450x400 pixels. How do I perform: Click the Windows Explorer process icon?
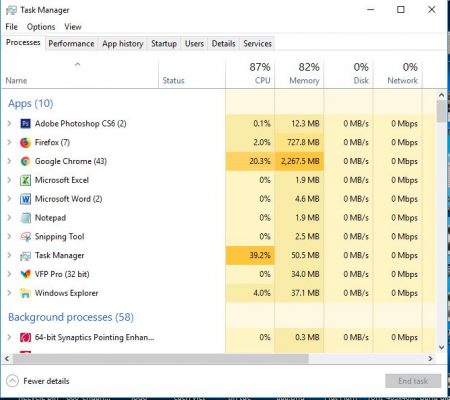[x=25, y=293]
